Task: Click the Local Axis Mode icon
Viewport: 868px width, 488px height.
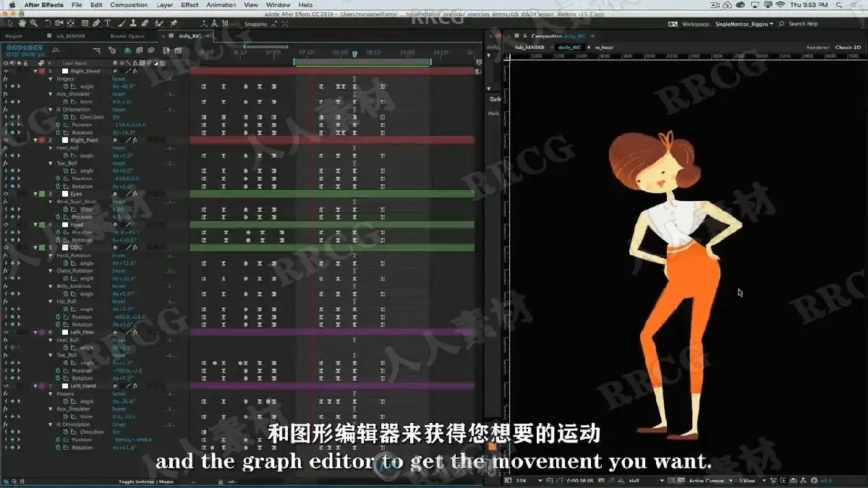Action: coord(204,24)
